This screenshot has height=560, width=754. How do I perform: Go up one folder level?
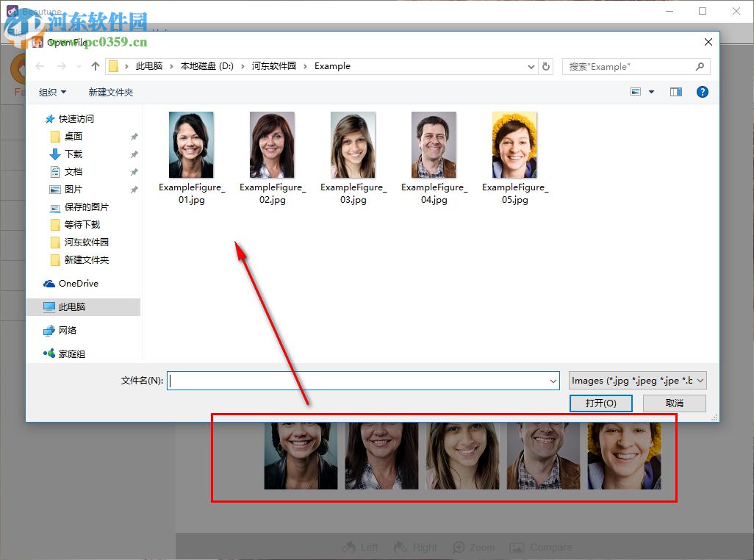(x=96, y=66)
